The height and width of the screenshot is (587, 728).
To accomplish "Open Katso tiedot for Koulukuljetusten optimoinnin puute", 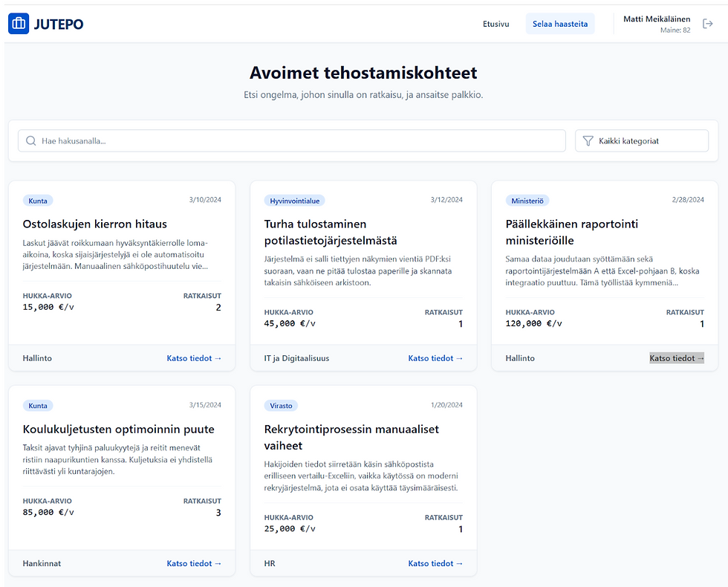I will click(194, 563).
